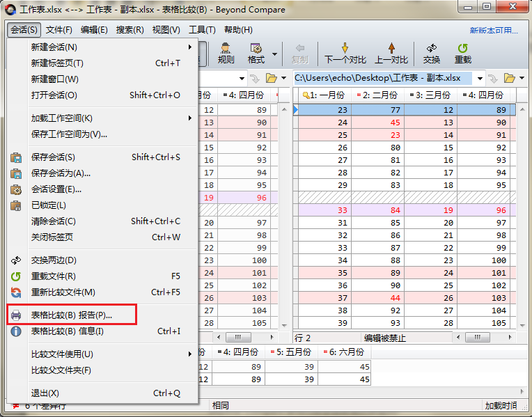
Task: Click the Swap (交换) toolbar icon
Action: [x=432, y=54]
